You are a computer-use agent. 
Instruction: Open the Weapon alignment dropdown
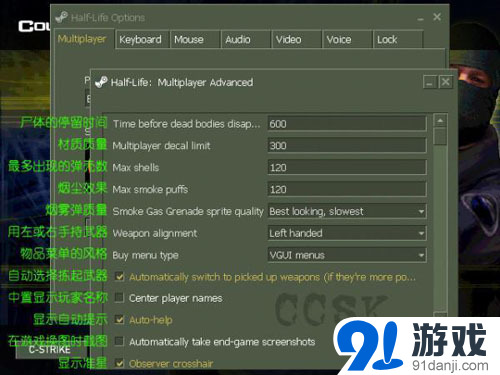point(347,233)
